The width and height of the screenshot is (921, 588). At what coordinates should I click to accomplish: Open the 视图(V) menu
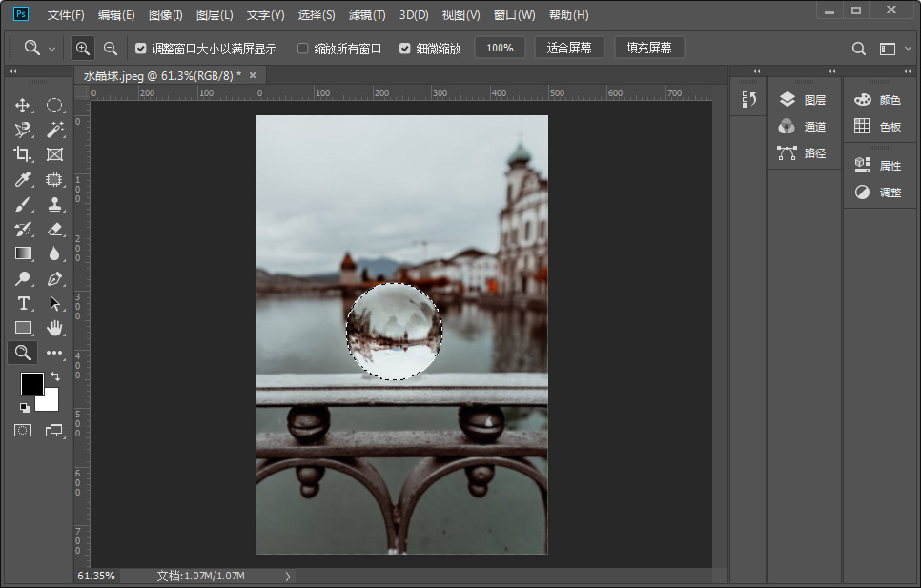pyautogui.click(x=460, y=14)
